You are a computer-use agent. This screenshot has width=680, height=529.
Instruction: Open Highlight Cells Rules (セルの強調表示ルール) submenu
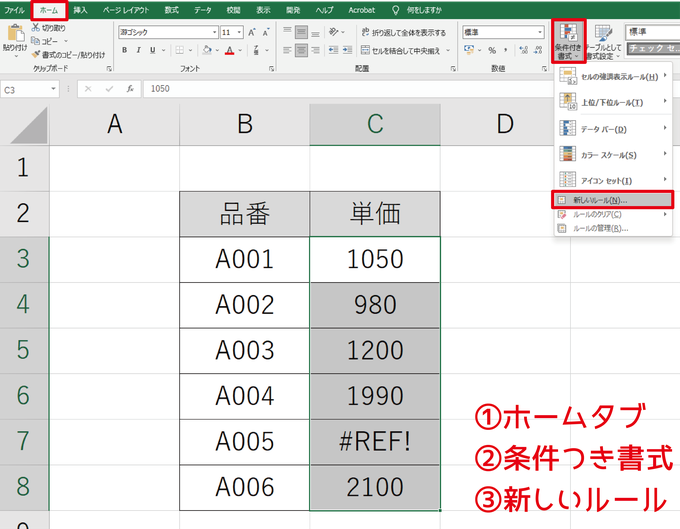coord(613,76)
